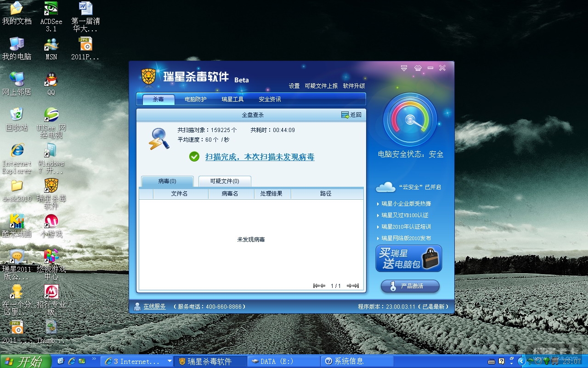Viewport: 588px width, 368px height.
Task: Expand the quick launch overflow chevron
Action: 94,359
